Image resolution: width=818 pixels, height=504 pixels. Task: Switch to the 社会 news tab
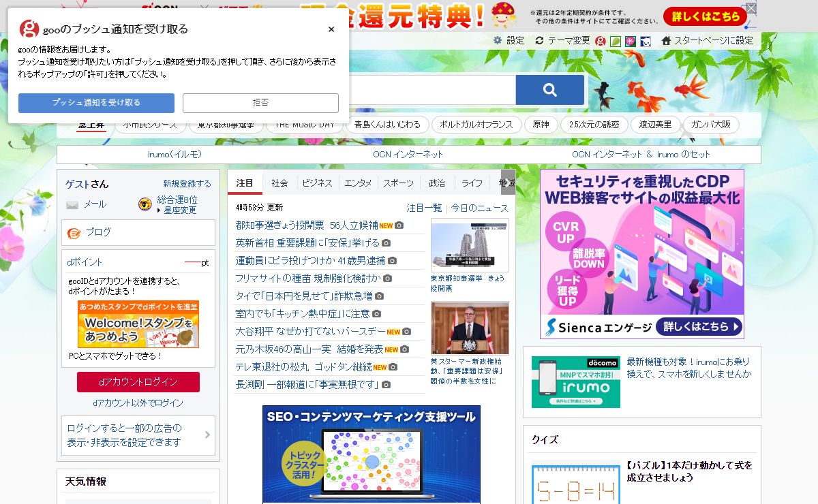click(279, 183)
